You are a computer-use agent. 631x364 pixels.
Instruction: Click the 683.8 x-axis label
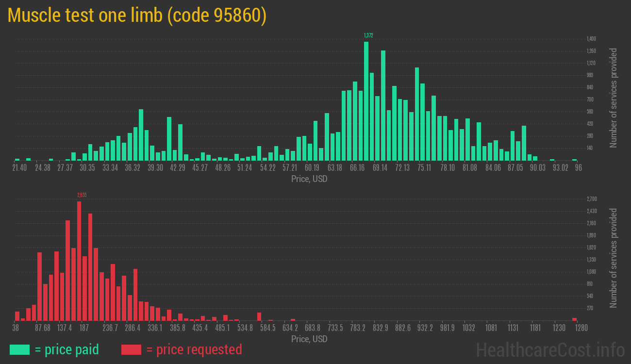click(313, 328)
